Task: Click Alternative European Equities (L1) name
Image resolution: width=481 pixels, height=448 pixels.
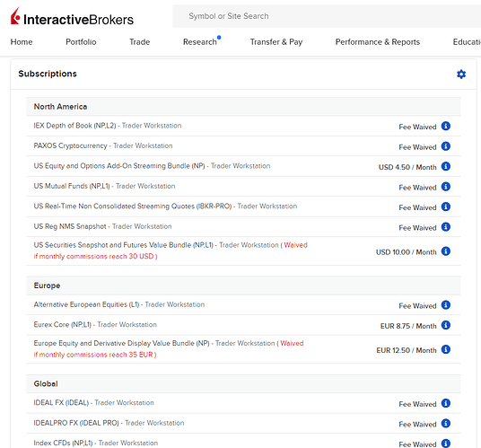Action: point(86,304)
